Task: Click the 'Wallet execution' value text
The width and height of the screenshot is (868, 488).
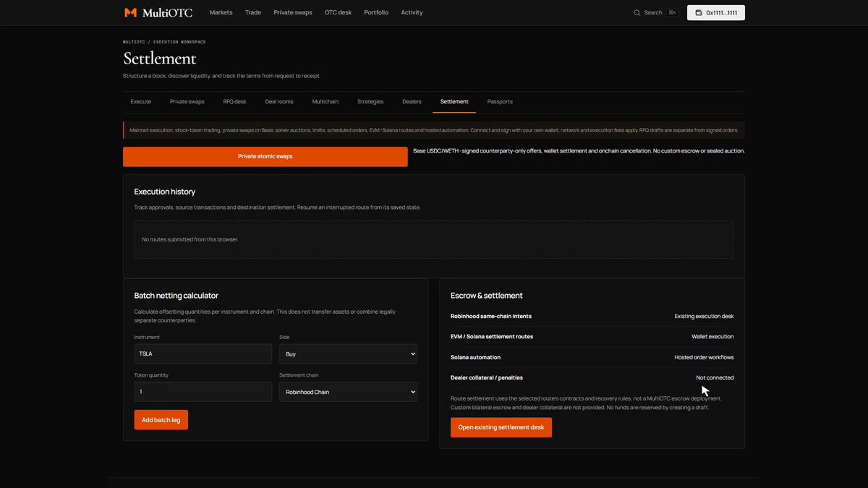Action: click(712, 337)
